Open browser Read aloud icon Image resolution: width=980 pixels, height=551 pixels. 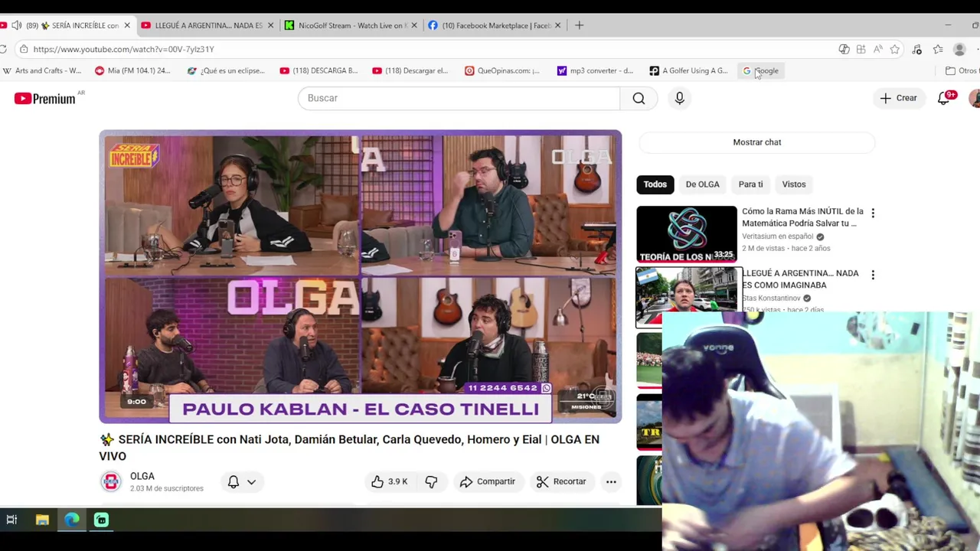pyautogui.click(x=877, y=49)
